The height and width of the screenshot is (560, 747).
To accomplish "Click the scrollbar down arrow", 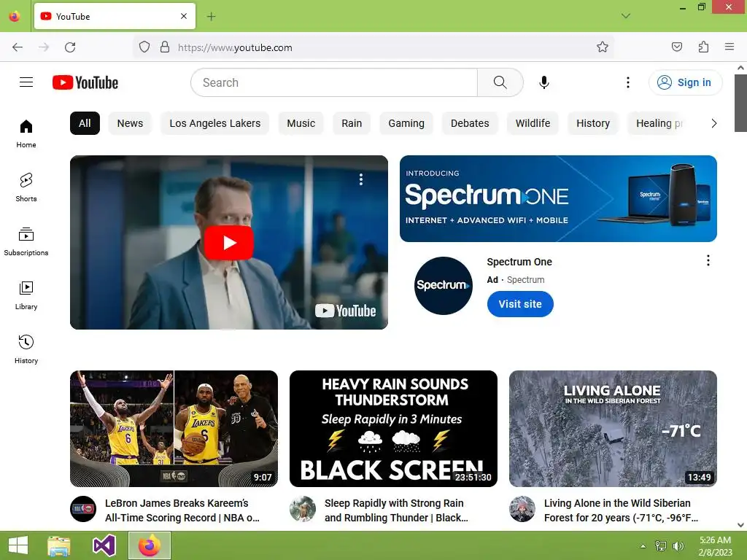I will 740,525.
